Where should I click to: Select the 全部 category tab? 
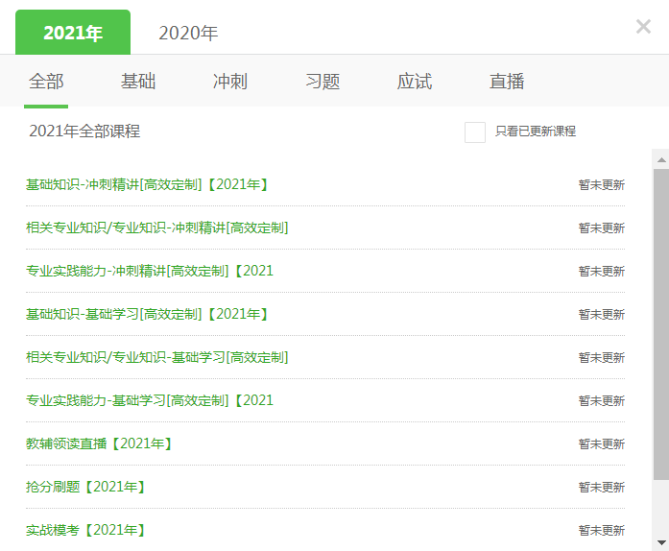click(x=46, y=82)
